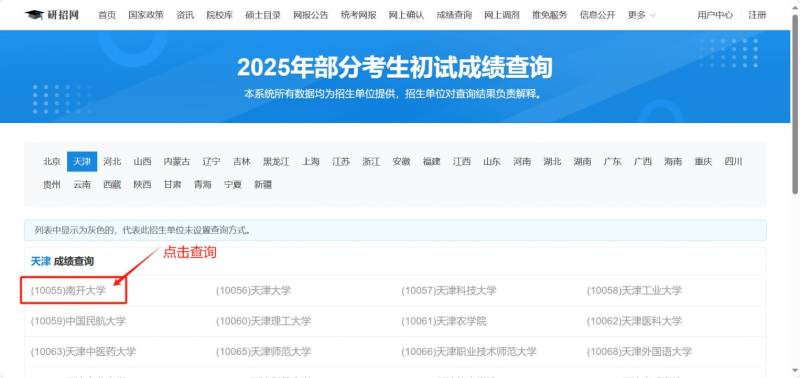Select 新疆 province tab
The image size is (800, 378).
(x=263, y=185)
